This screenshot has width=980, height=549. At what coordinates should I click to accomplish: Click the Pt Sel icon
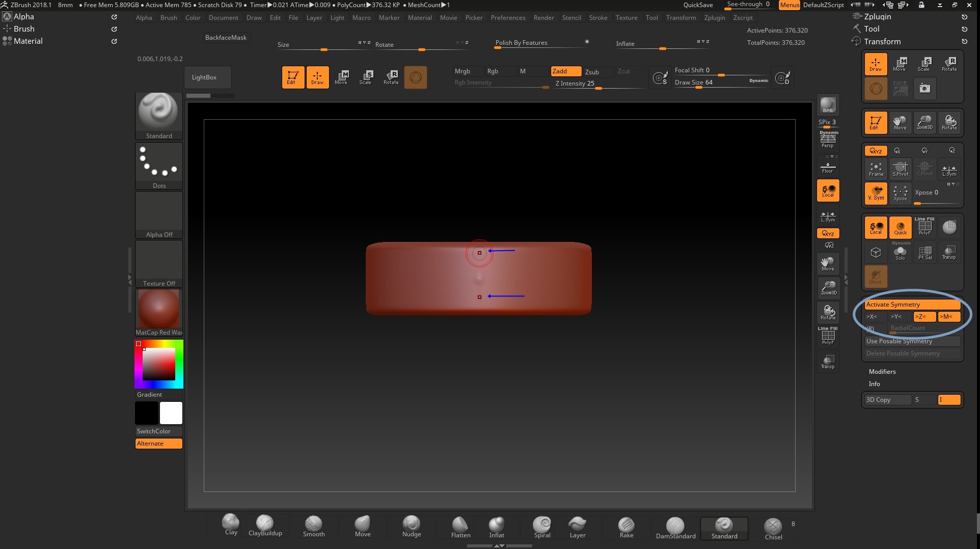(924, 252)
